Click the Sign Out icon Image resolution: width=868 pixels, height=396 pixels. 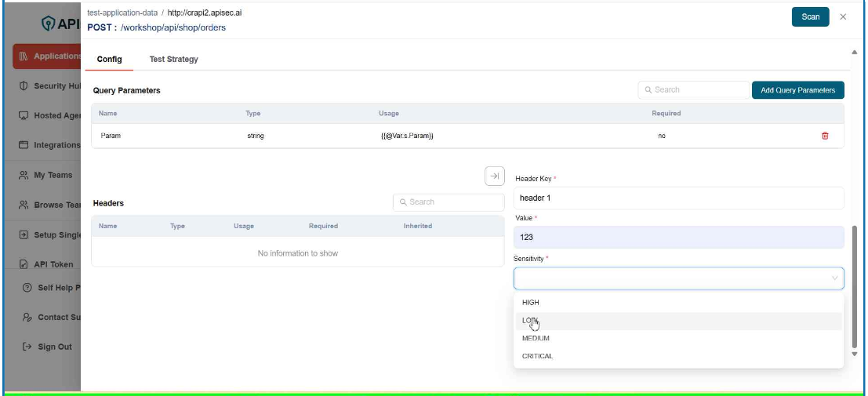[x=27, y=347]
